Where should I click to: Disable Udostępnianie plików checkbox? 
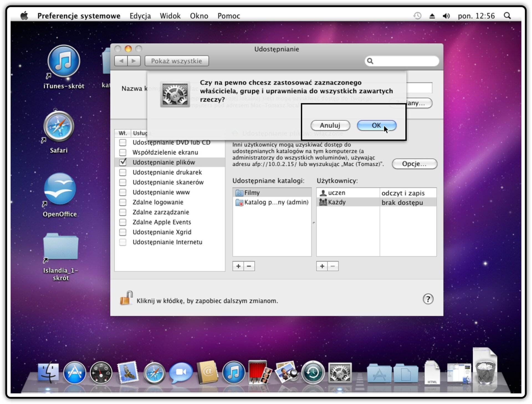[x=123, y=162]
